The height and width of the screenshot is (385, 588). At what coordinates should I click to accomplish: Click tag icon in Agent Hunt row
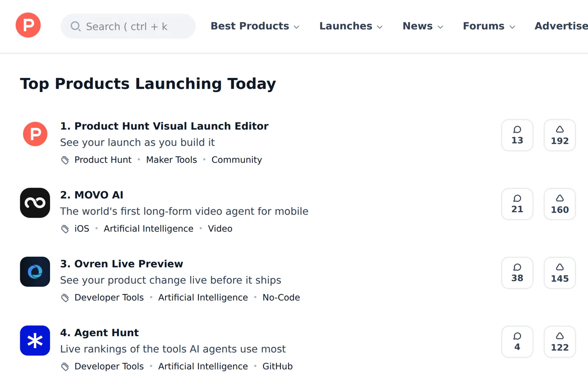pos(65,367)
